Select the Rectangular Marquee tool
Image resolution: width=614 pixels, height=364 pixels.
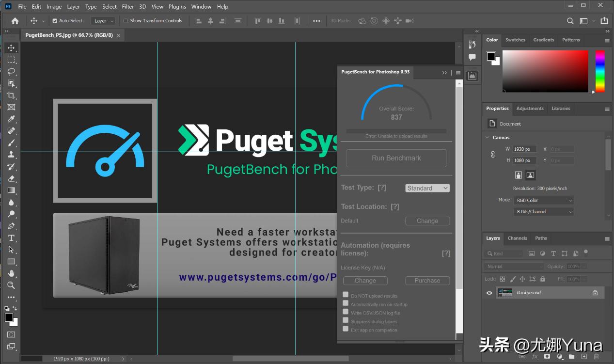click(11, 60)
